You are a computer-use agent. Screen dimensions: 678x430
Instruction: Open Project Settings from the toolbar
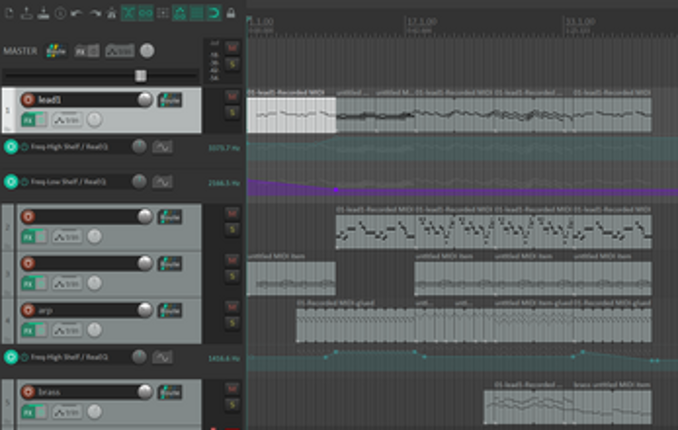click(x=61, y=13)
